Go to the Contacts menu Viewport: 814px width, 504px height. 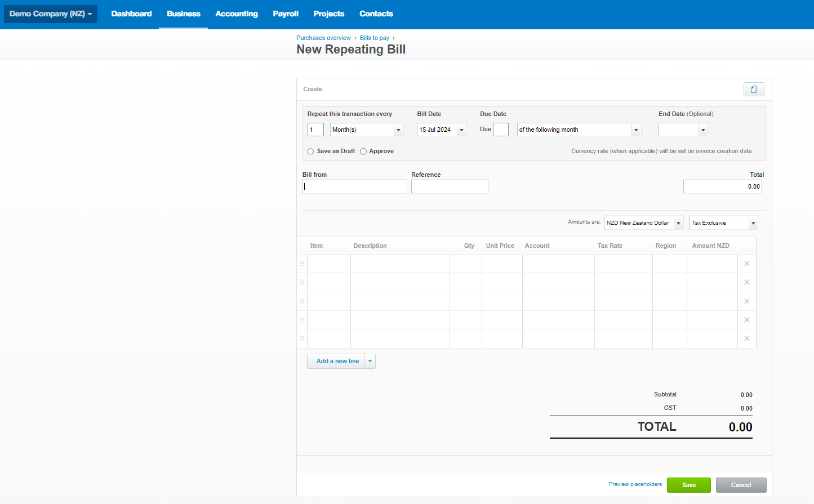coord(376,14)
